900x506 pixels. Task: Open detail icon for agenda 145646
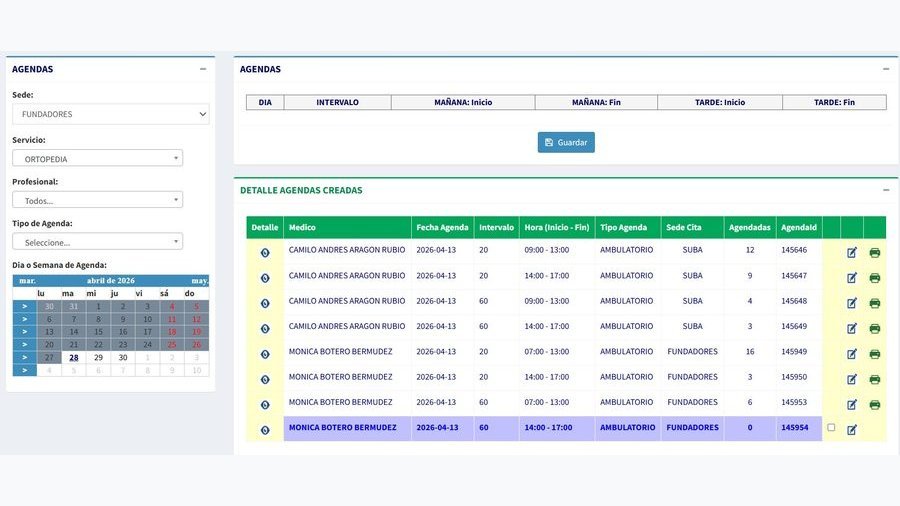pyautogui.click(x=265, y=252)
